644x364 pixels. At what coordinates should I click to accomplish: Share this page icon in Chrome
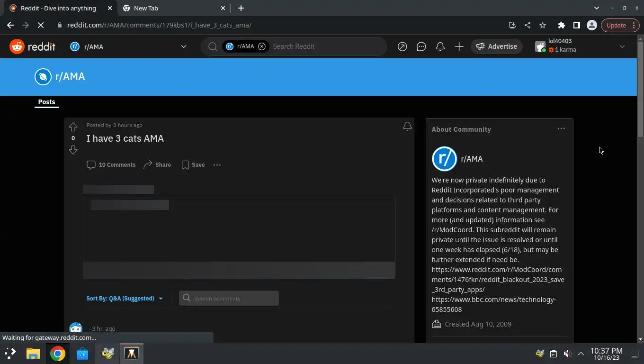click(527, 25)
